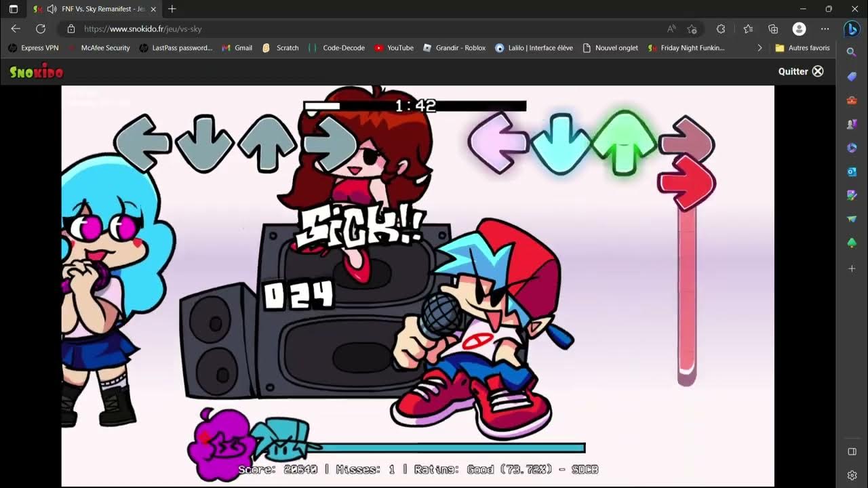Viewport: 868px width, 488px height.
Task: Open a new browser tab
Action: pos(172,9)
